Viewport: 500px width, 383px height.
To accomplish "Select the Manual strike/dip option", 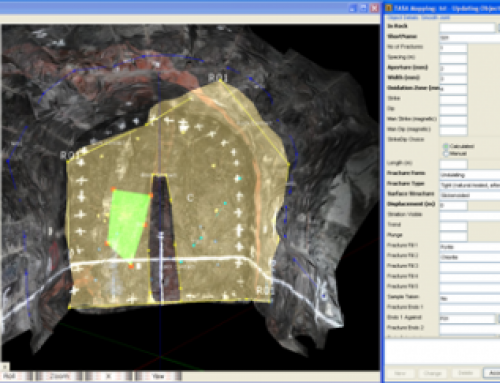I will tap(446, 154).
